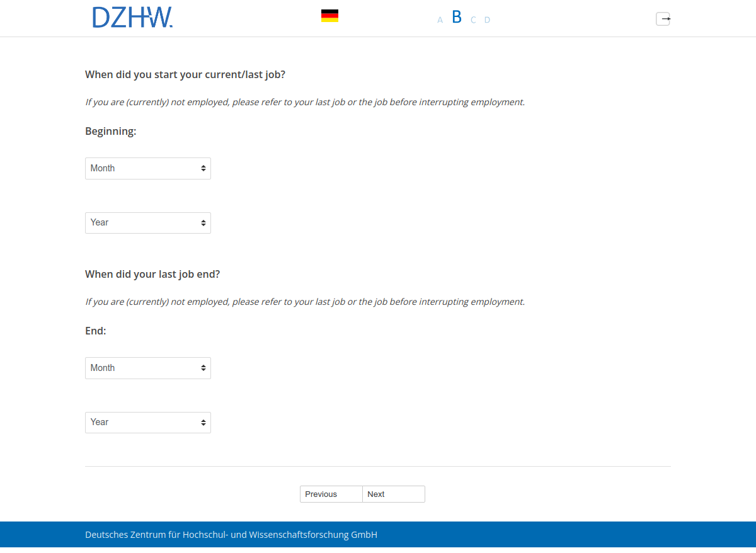Expand the End Month dropdown
This screenshot has width=756, height=553.
coord(148,368)
